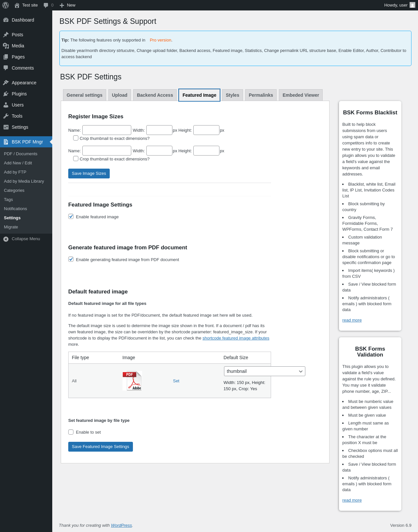Click the Pages icon in sidebar

(6, 57)
